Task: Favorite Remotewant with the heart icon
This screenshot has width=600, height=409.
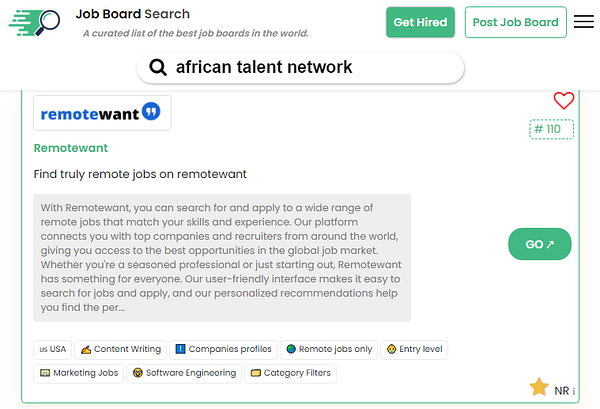Action: click(x=564, y=100)
